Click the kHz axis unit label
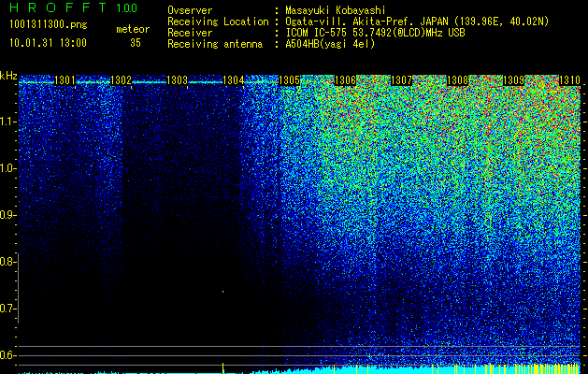 8,76
